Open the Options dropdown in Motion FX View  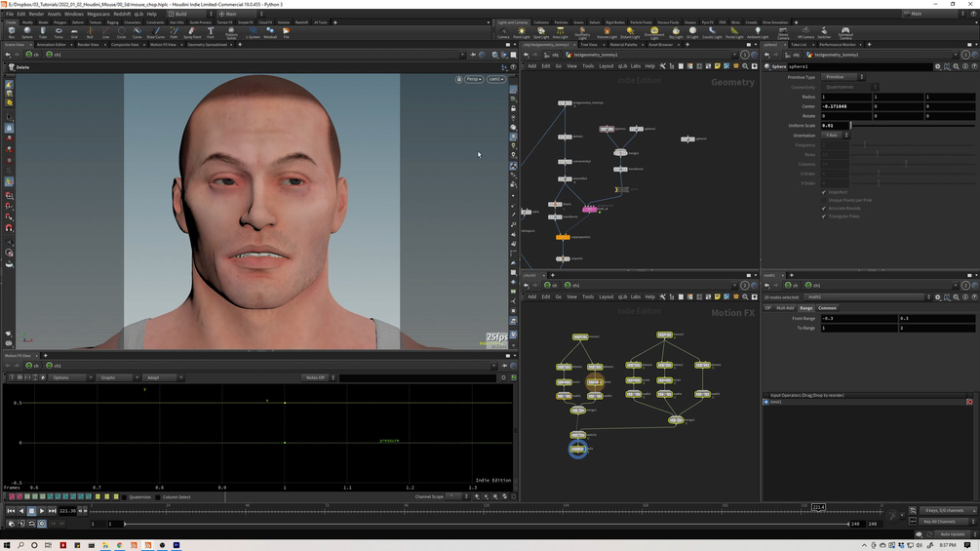point(70,377)
